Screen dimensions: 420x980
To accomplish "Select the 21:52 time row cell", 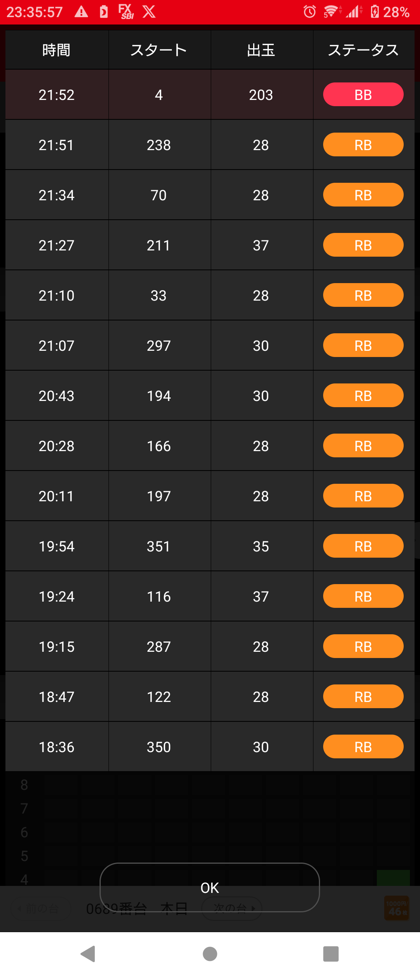I will 57,94.
